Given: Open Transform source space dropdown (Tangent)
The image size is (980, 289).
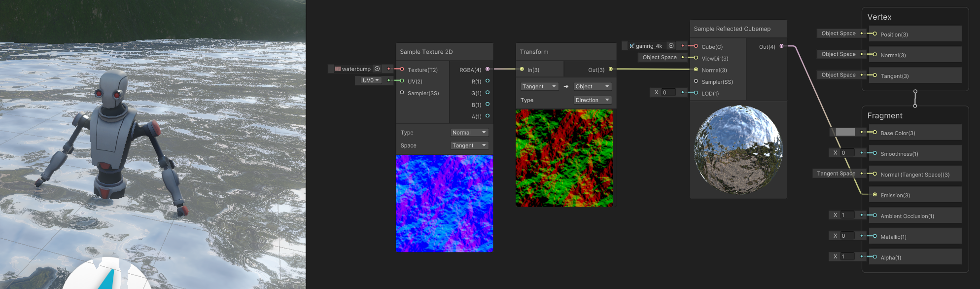Looking at the screenshot, I should tap(539, 86).
